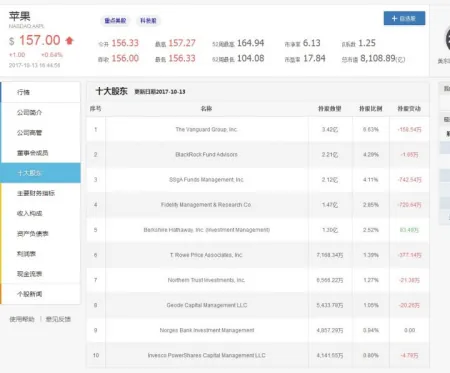450x373 pixels.
Task: Click Northern Trust Investments, Inc. row name
Action: pyautogui.click(x=206, y=280)
